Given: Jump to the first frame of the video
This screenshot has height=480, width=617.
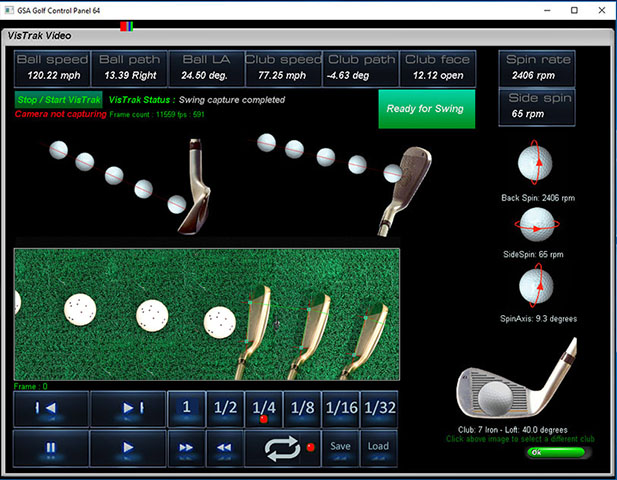Looking at the screenshot, I should point(51,409).
